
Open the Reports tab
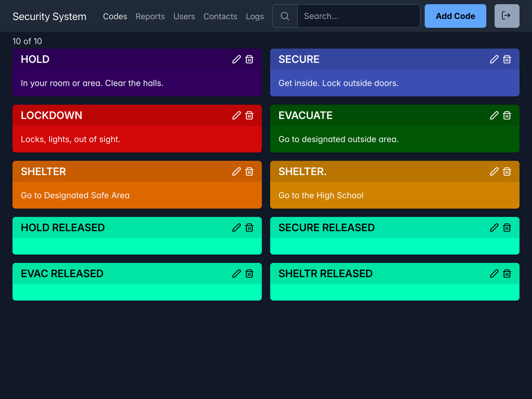(150, 16)
